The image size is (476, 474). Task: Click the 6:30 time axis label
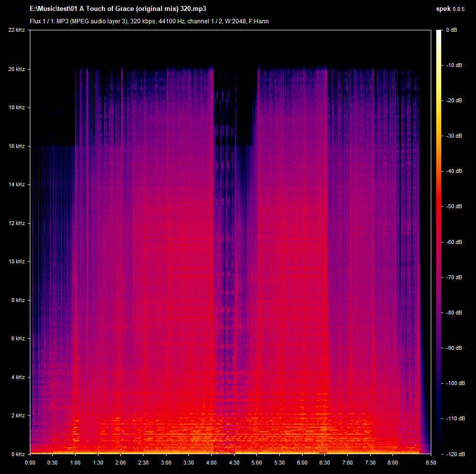[x=325, y=463]
